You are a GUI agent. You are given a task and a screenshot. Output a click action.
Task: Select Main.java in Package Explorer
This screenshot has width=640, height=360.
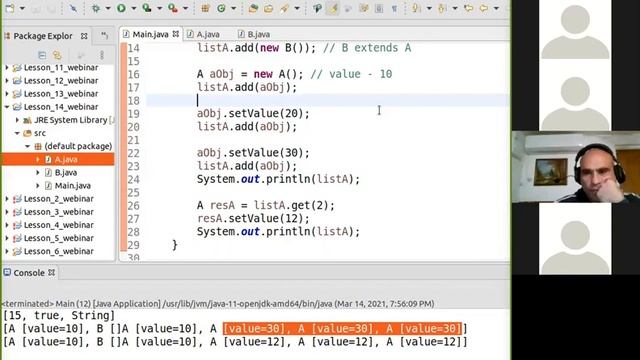72,185
